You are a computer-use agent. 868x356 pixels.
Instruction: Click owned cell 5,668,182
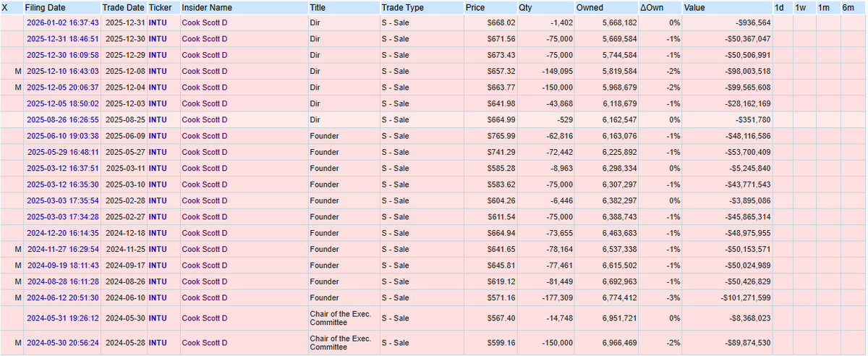click(x=620, y=23)
